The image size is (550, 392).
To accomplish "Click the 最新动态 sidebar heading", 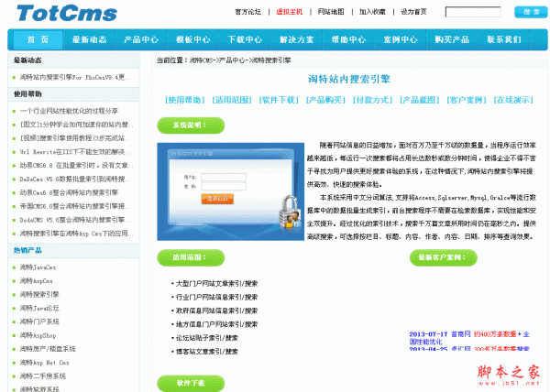I will coord(27,60).
